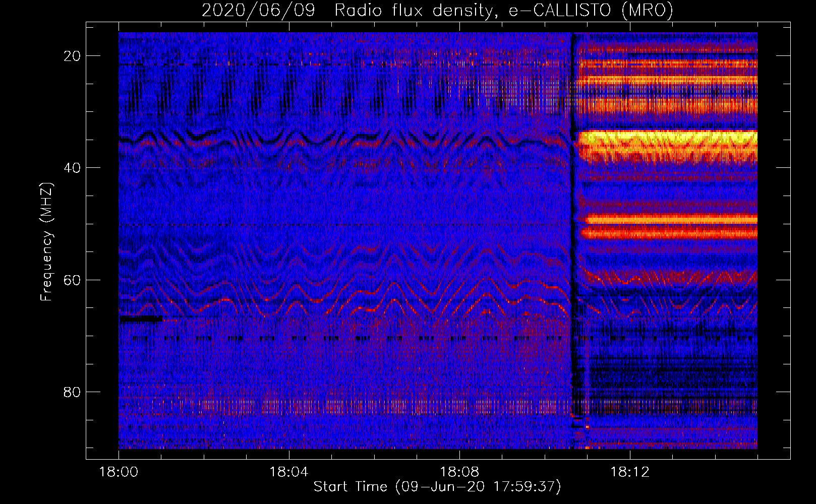
Task: Click the time tick label "18:00"
Action: pyautogui.click(x=119, y=472)
